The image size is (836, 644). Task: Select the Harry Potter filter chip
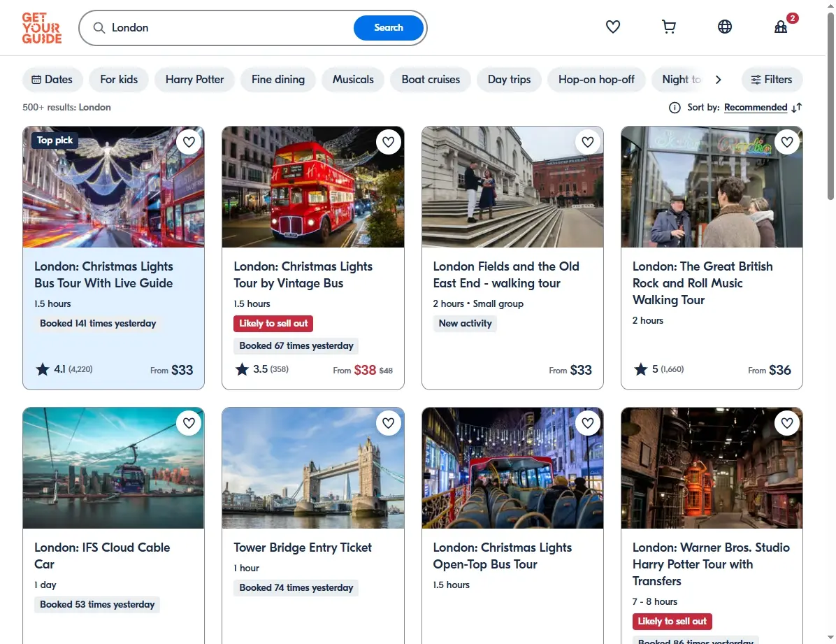(x=194, y=80)
